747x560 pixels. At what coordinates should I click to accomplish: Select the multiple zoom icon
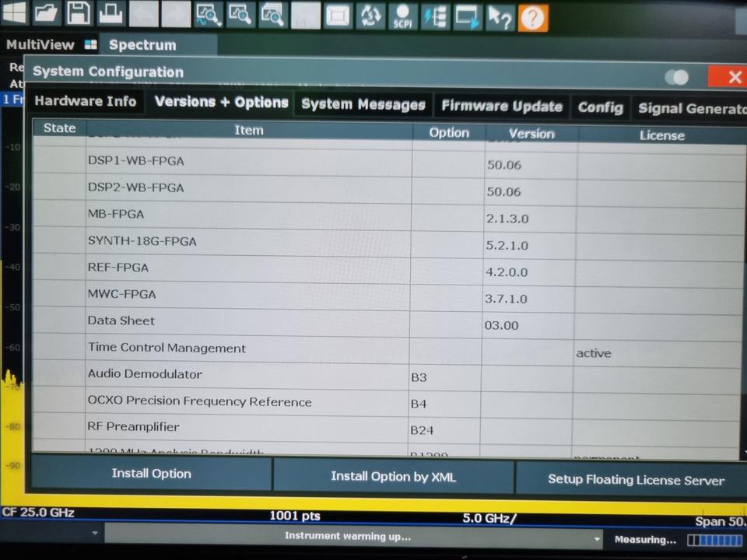273,16
